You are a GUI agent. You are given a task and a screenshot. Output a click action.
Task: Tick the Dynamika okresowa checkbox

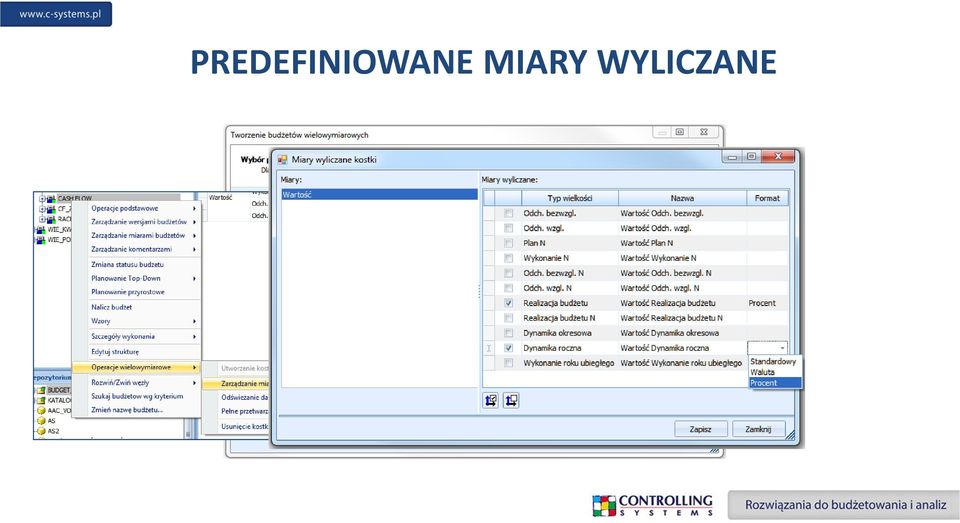coord(508,333)
